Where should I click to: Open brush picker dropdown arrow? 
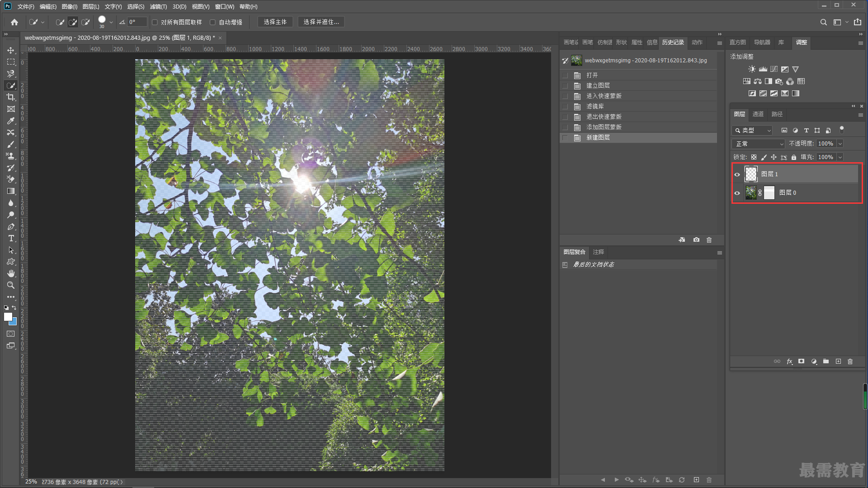(111, 22)
